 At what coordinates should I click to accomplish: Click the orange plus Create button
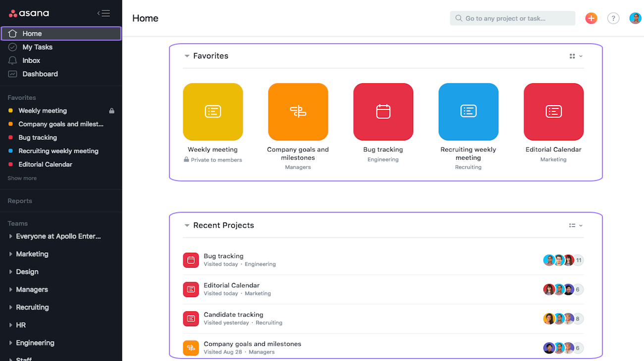[x=591, y=18]
